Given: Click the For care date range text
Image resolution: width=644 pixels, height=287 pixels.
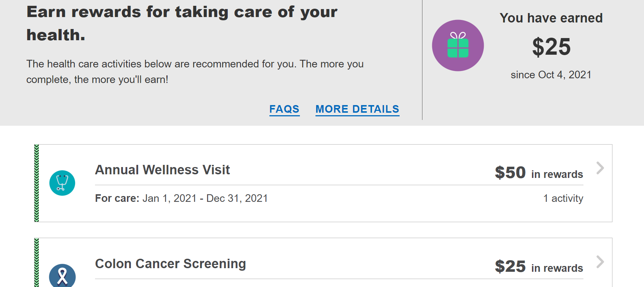Looking at the screenshot, I should (x=181, y=198).
